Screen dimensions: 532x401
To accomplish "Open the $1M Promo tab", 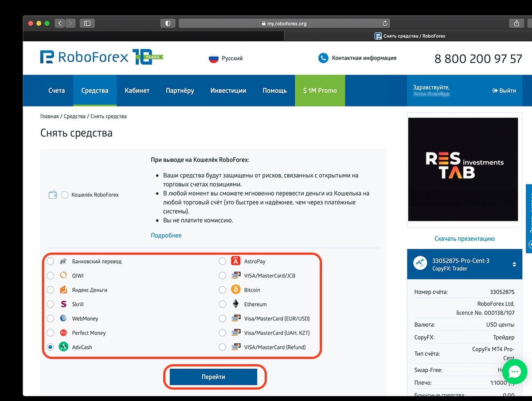I will [320, 90].
